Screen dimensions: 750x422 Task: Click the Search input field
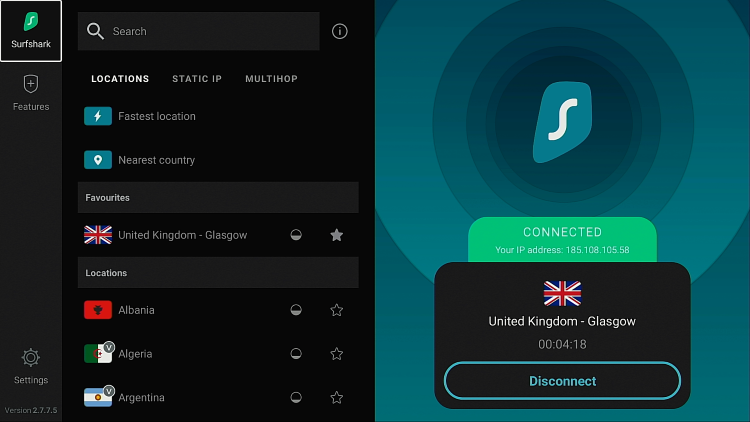pos(199,31)
